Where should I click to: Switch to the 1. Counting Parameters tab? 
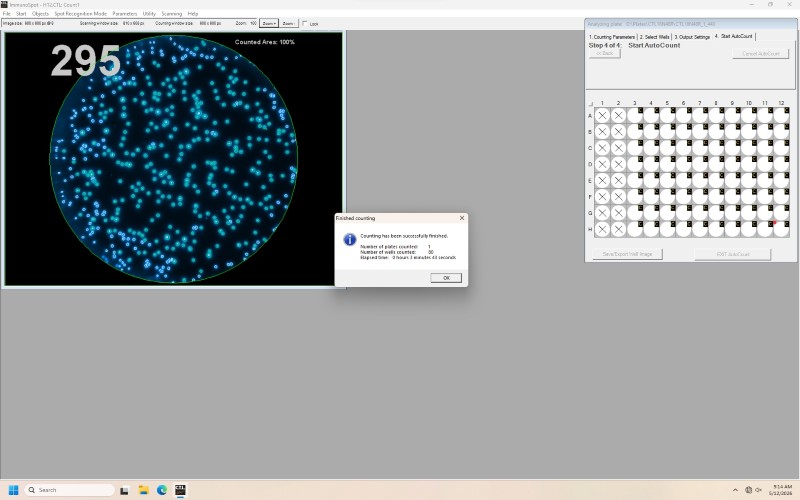612,37
